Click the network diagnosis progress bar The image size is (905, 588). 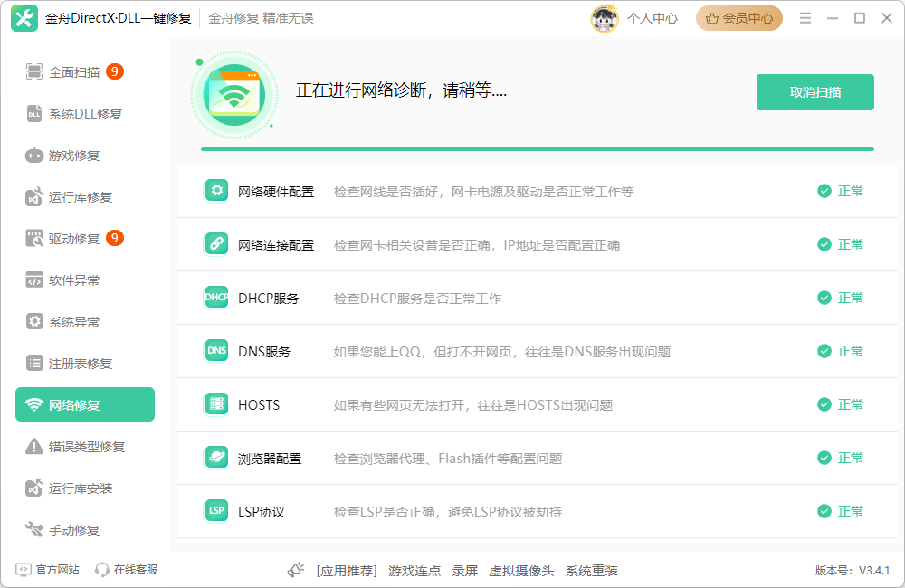point(538,149)
